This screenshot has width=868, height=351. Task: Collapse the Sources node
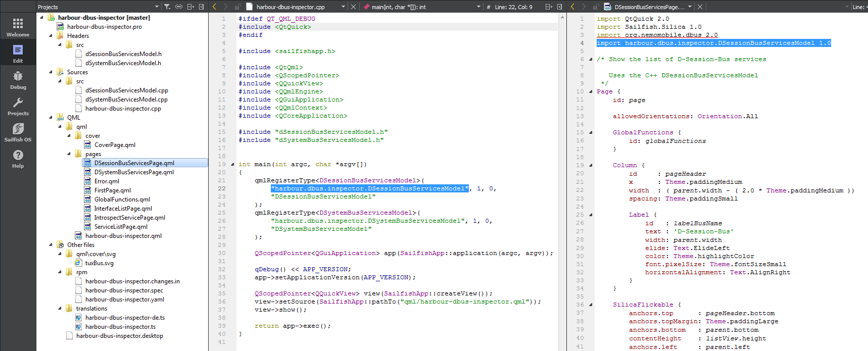click(x=51, y=72)
